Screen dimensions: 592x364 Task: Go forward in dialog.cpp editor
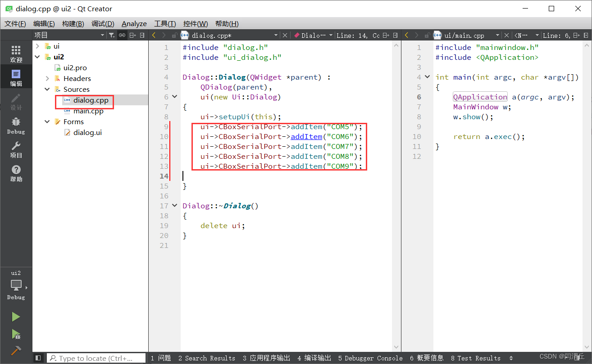click(x=164, y=35)
